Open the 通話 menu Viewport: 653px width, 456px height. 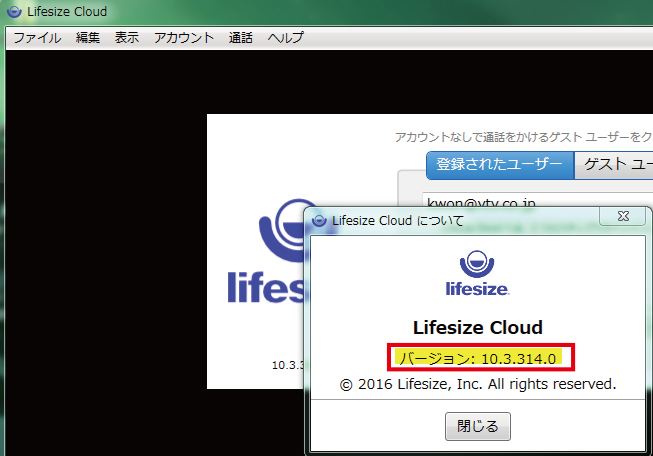(241, 38)
